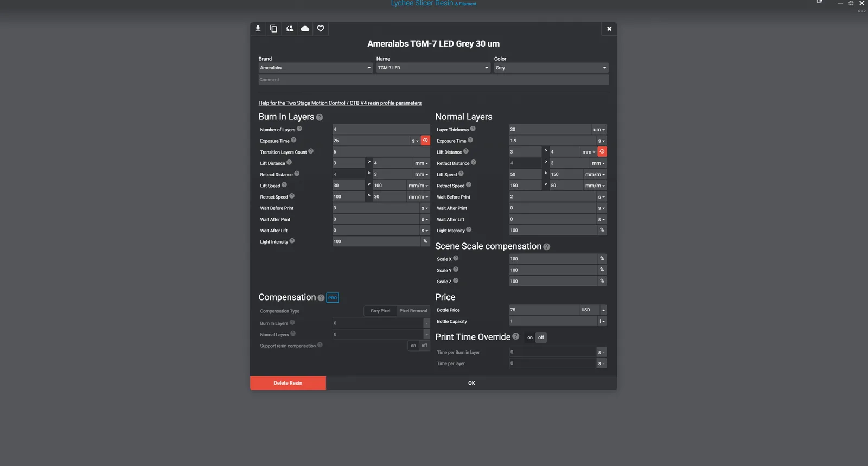Click the Comment input field
868x466 pixels.
coord(433,80)
